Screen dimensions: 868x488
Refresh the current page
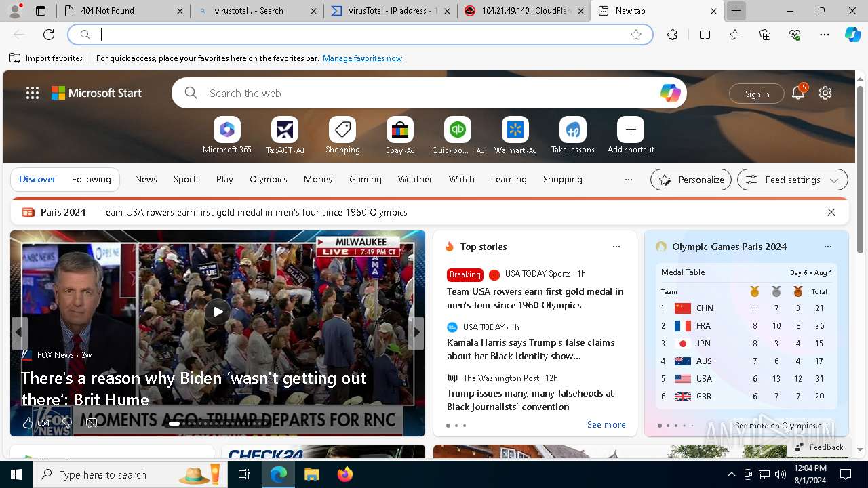pos(49,35)
